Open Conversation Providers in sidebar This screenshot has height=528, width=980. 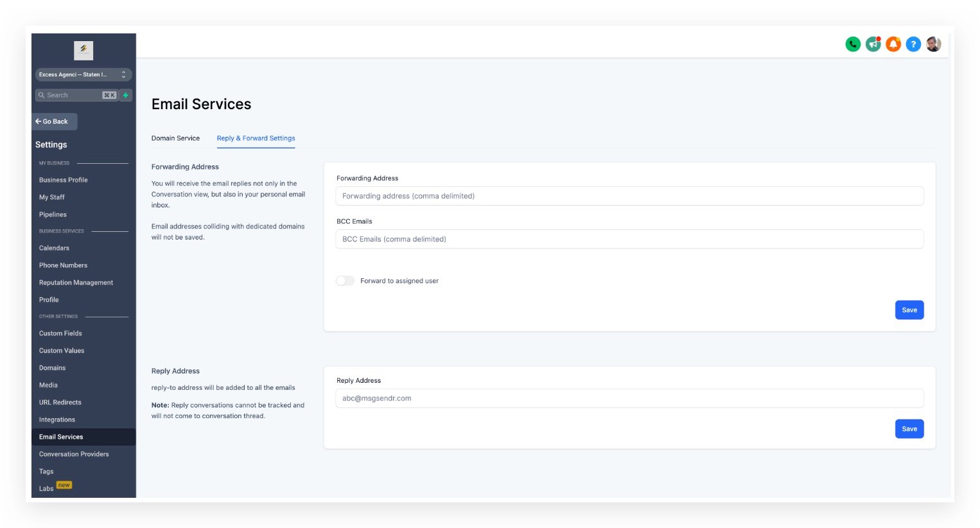coord(74,454)
